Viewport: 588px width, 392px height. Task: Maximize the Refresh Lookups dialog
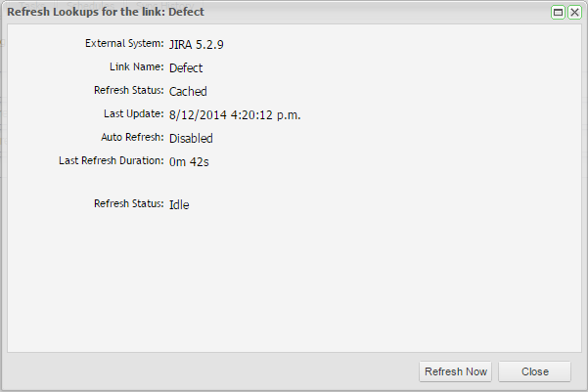point(558,14)
